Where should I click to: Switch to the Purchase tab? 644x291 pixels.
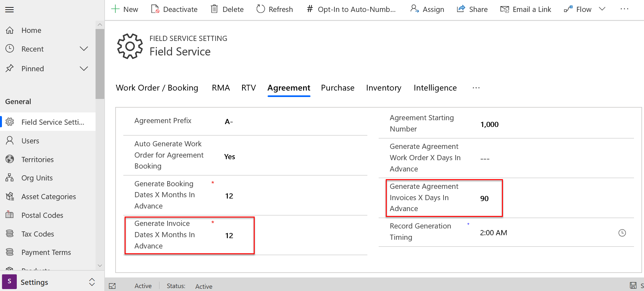click(338, 88)
